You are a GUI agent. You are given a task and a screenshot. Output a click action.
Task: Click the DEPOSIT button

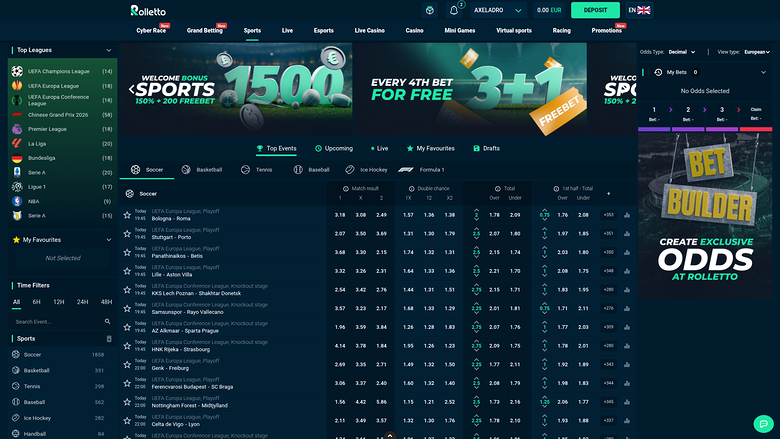[595, 10]
